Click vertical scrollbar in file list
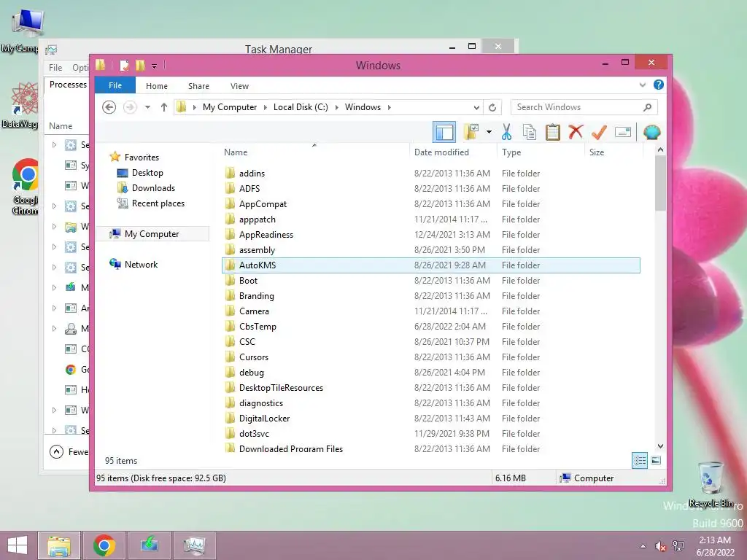The image size is (747, 560). [x=660, y=183]
